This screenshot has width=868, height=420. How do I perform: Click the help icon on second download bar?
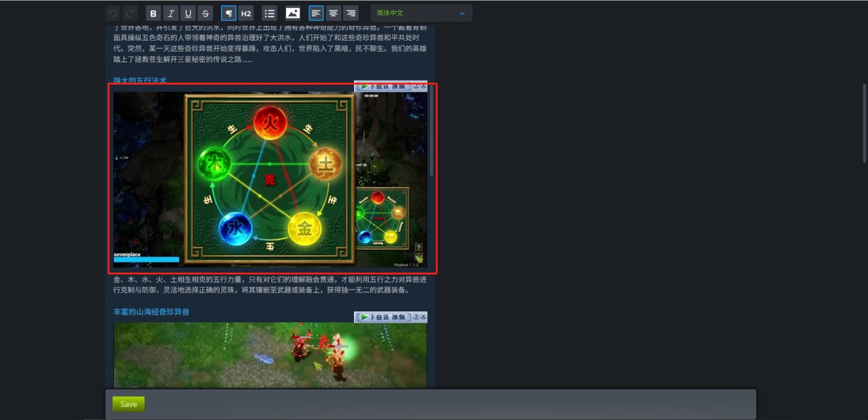(x=416, y=317)
